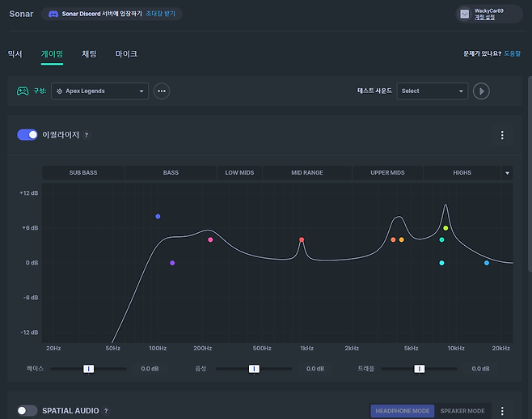Image resolution: width=532 pixels, height=419 pixels.
Task: Click the equalizer help question mark
Action: click(87, 135)
